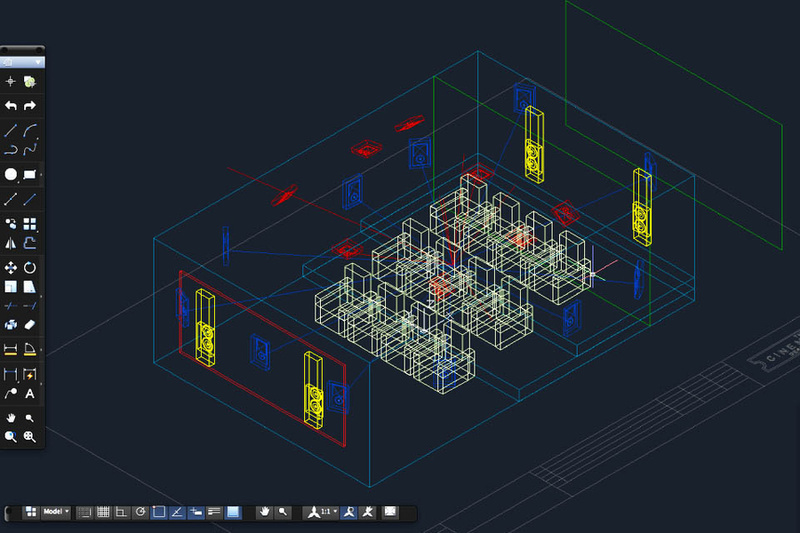Screen dimensions: 800x533
Task: Select the Polyline tool
Action: (x=11, y=149)
